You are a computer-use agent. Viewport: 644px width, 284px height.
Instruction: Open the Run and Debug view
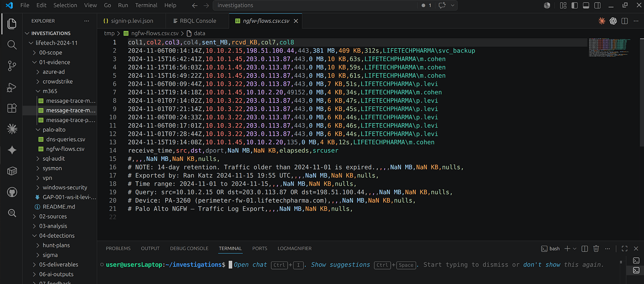pos(12,87)
